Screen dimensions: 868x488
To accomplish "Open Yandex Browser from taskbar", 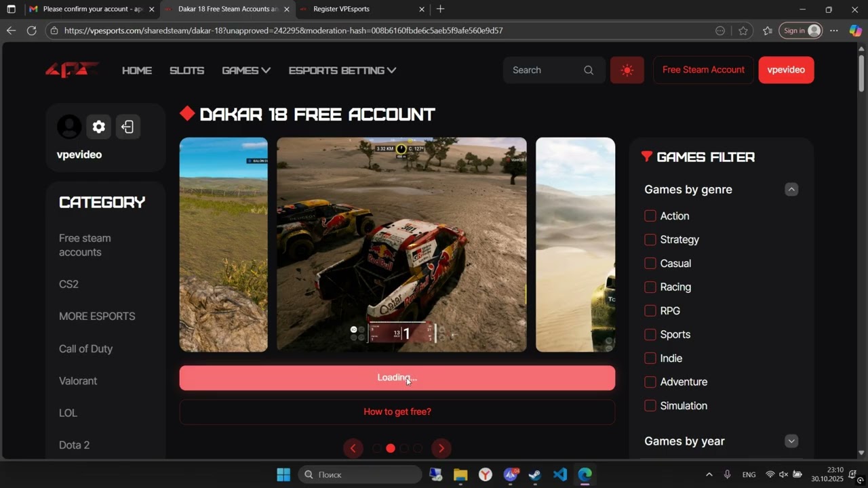I will pos(486,474).
